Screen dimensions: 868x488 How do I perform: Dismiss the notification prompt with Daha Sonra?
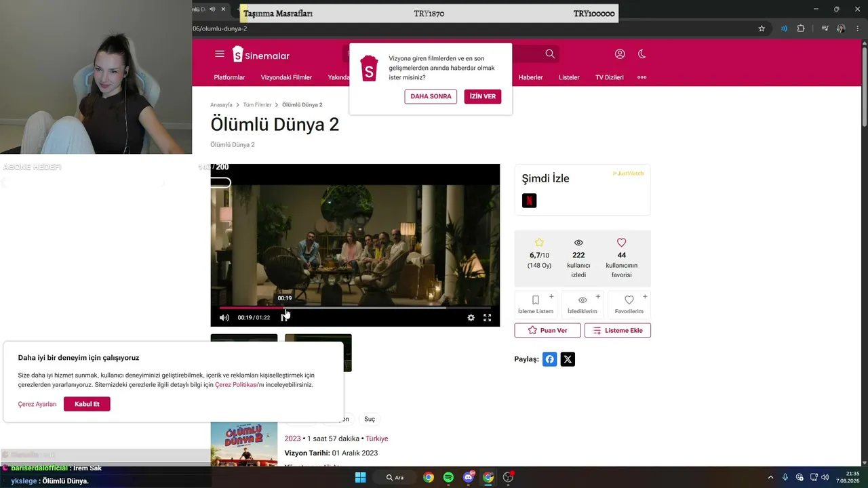tap(431, 96)
